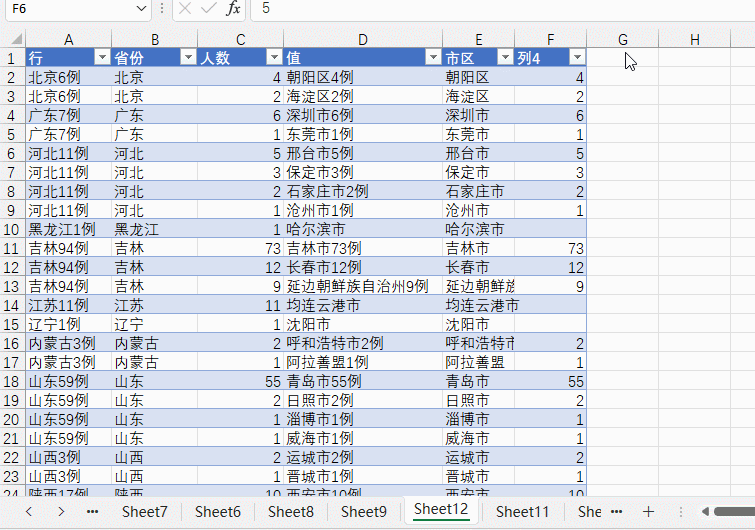Viewport: 755px width, 530px height.
Task: Open the Name Box dropdown arrow
Action: click(141, 9)
